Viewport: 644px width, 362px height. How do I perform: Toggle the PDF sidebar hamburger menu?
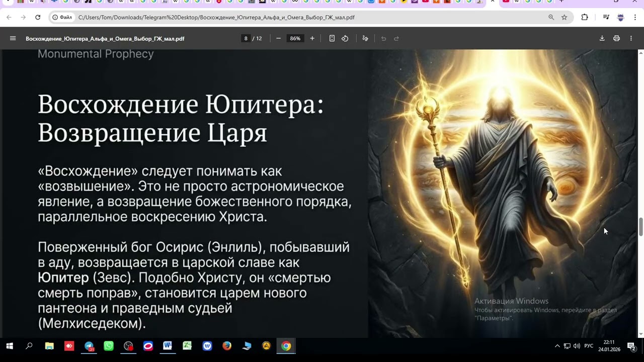pyautogui.click(x=13, y=38)
